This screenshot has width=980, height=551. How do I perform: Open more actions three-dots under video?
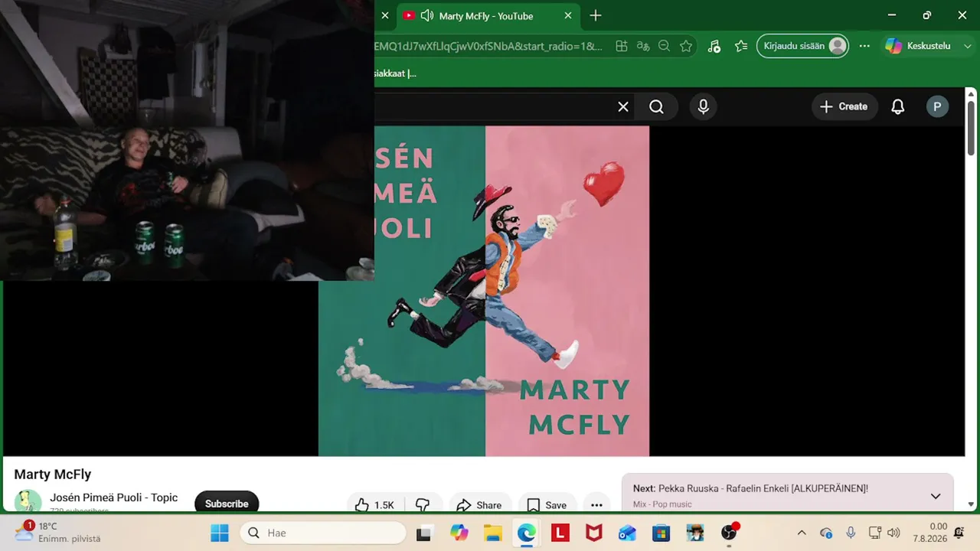596,504
